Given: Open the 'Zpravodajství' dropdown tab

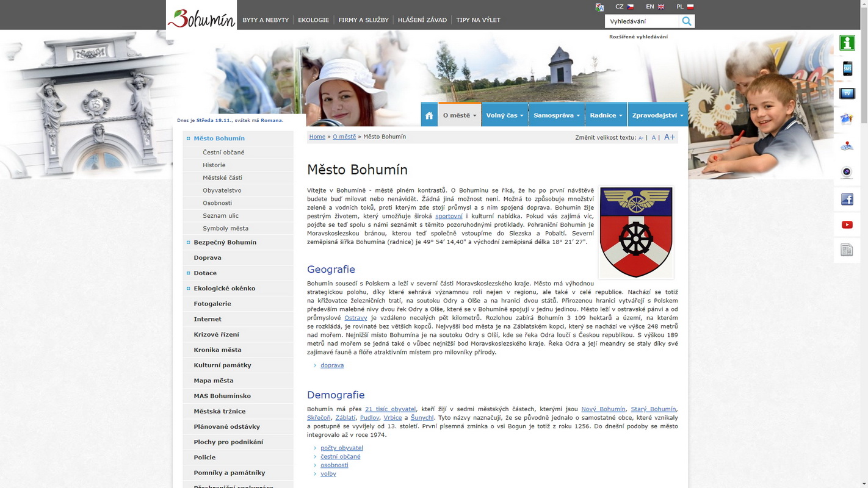Looking at the screenshot, I should (x=658, y=115).
